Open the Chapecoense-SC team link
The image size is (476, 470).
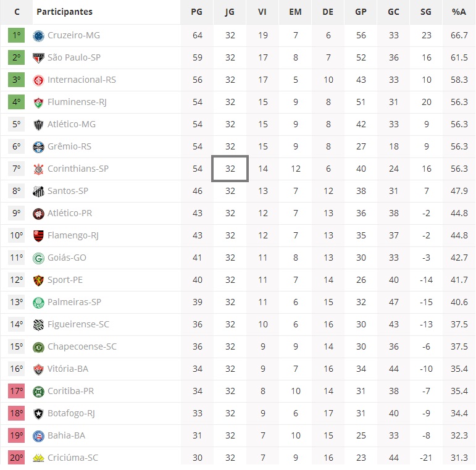pos(82,346)
